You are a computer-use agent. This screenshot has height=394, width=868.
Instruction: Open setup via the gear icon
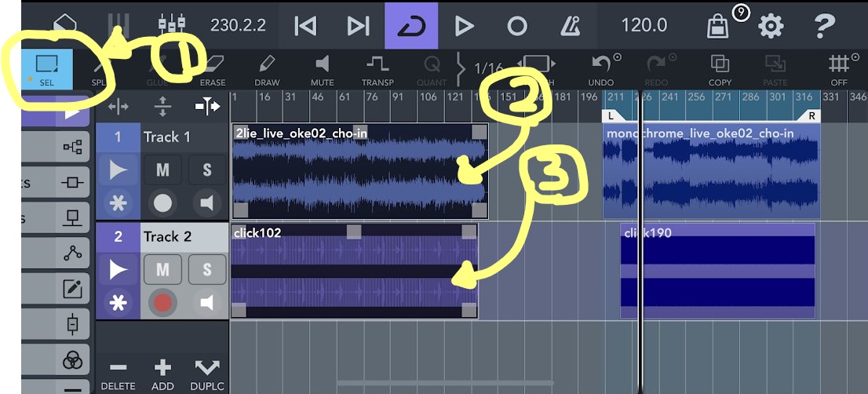(771, 25)
